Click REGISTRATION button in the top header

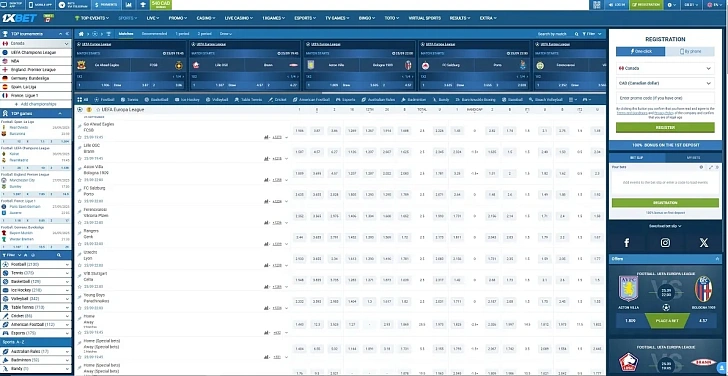point(646,5)
